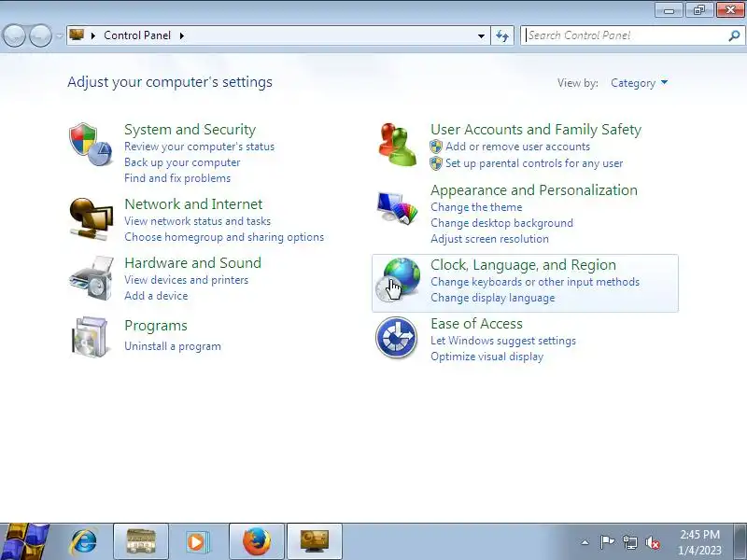
Task: Open Appearance and Personalization heading
Action: [x=534, y=190]
